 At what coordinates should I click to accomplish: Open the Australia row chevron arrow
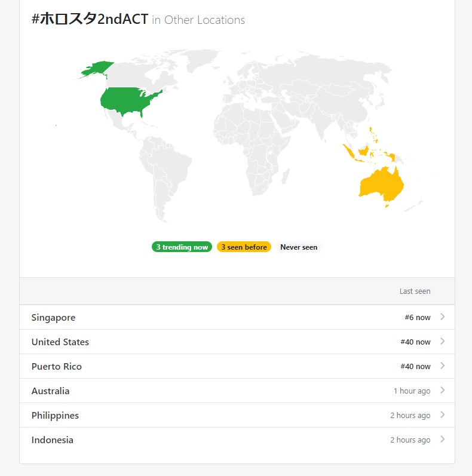click(x=443, y=391)
